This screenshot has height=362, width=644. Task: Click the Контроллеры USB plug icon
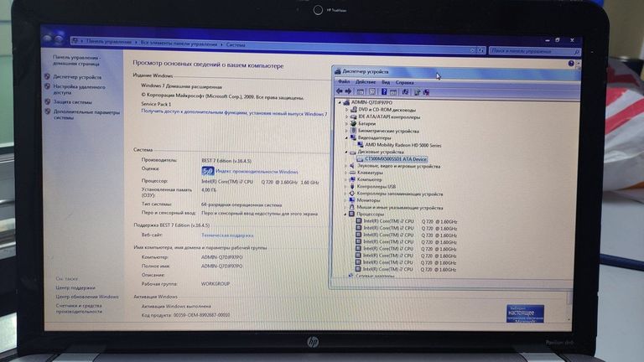tap(352, 186)
